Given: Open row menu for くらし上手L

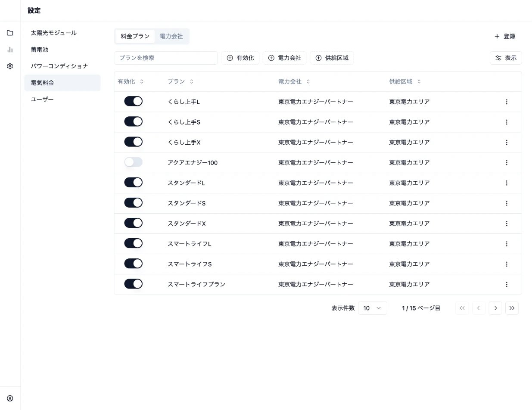Looking at the screenshot, I should (x=507, y=102).
